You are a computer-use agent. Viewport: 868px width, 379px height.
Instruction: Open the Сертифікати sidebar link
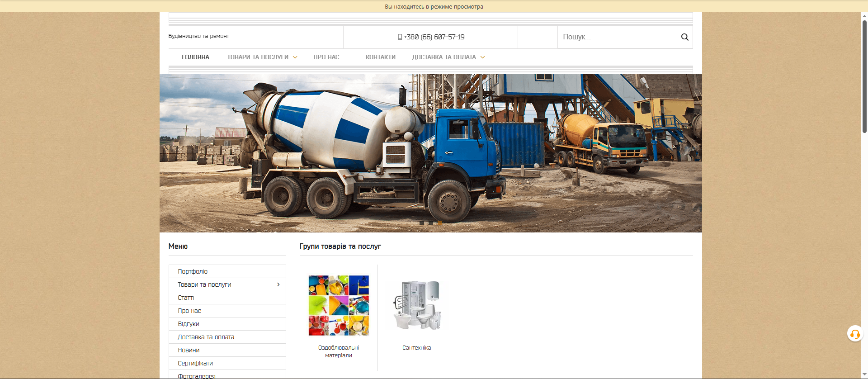[x=195, y=363]
